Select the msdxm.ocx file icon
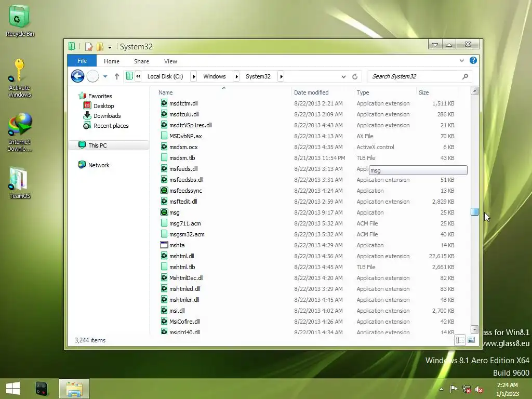The width and height of the screenshot is (532, 399). [x=164, y=147]
